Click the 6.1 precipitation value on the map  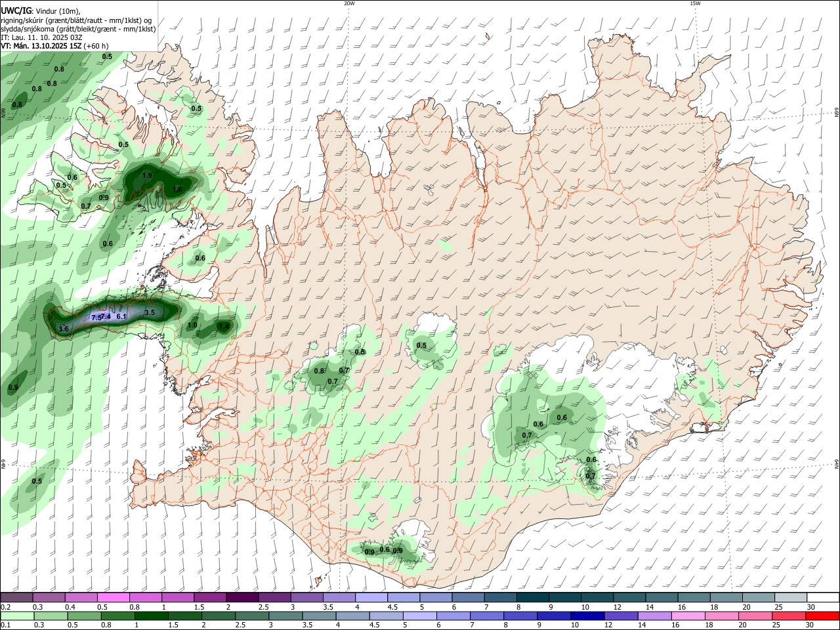(121, 316)
